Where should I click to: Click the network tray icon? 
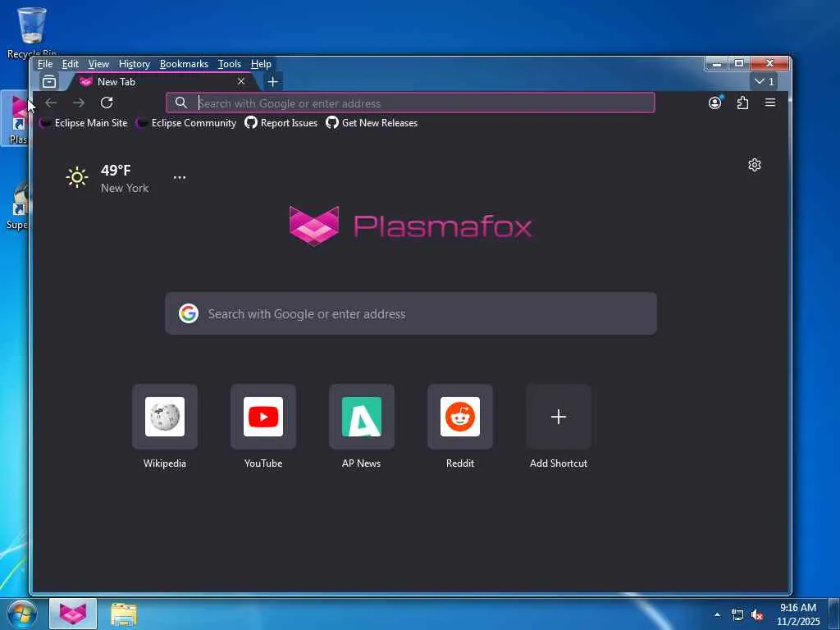[737, 614]
